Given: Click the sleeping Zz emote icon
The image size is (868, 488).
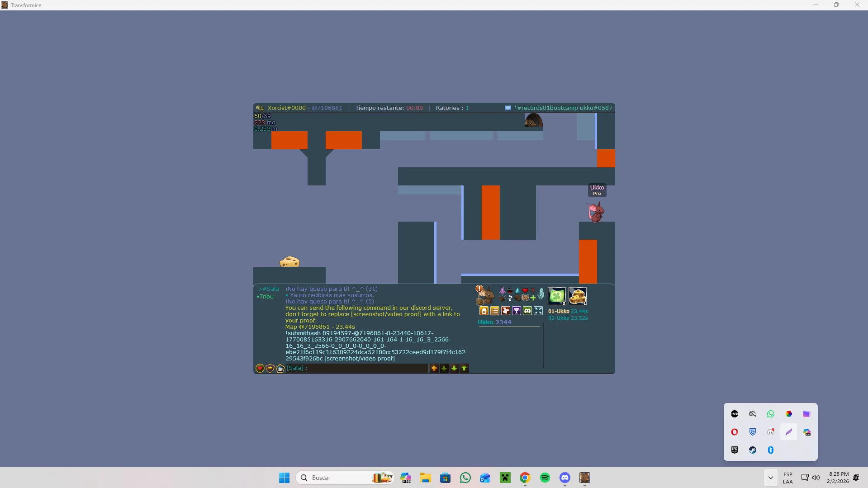Looking at the screenshot, I should coord(510,298).
